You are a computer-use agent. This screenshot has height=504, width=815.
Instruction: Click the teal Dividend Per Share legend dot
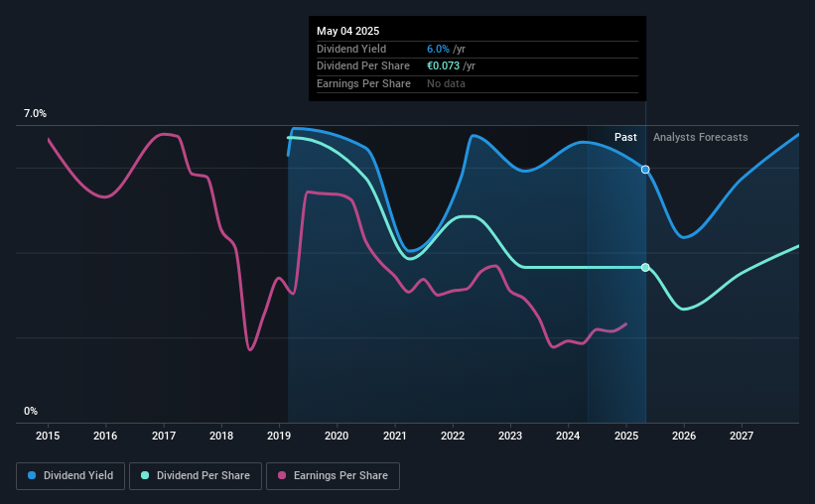(145, 475)
